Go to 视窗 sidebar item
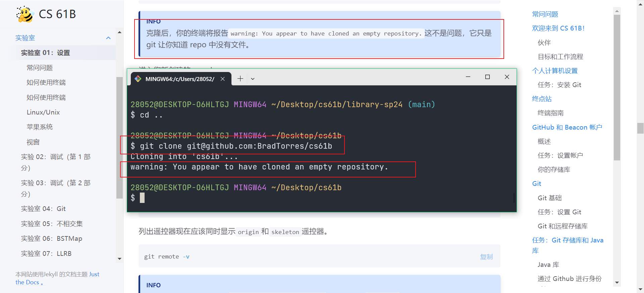The width and height of the screenshot is (644, 293). (33, 142)
